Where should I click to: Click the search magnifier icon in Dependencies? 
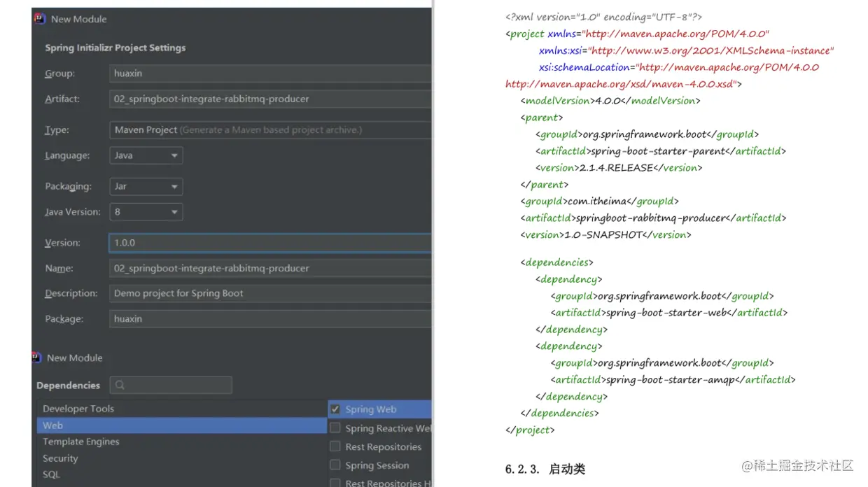tap(120, 385)
